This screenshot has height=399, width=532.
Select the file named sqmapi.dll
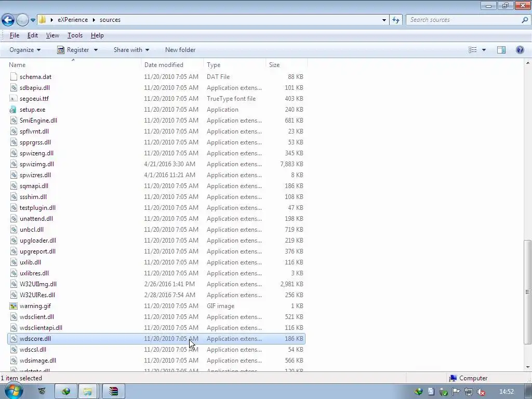(x=34, y=186)
